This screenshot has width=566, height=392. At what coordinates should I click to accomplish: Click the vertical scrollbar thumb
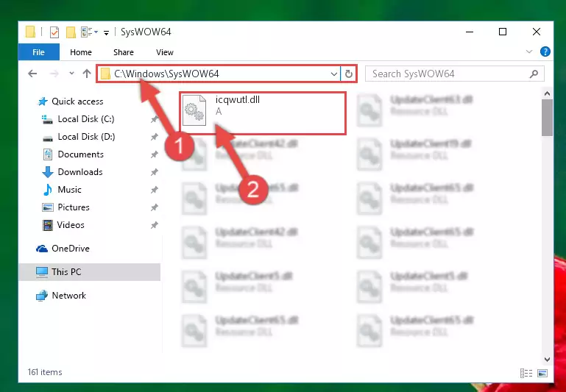[x=547, y=118]
